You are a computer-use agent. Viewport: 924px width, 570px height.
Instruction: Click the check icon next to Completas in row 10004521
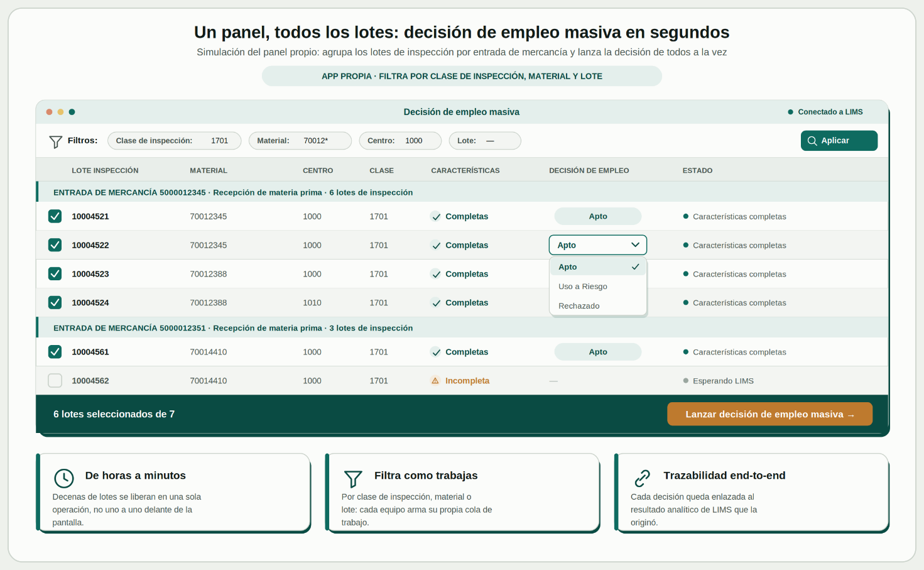pyautogui.click(x=436, y=217)
